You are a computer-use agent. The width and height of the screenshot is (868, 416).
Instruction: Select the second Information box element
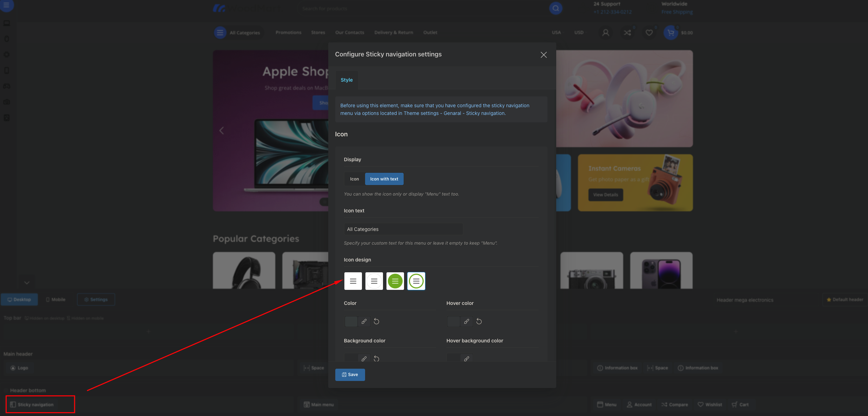click(x=698, y=368)
